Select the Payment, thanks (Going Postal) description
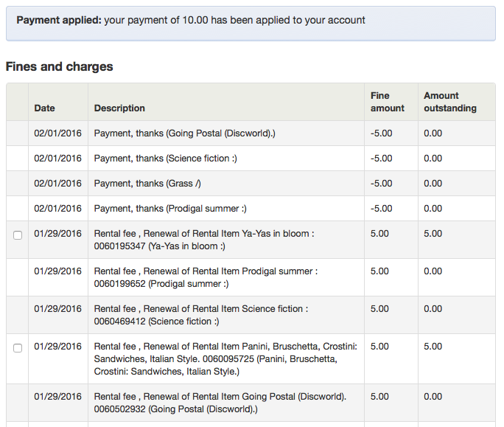The image size is (504, 427). coord(185,133)
